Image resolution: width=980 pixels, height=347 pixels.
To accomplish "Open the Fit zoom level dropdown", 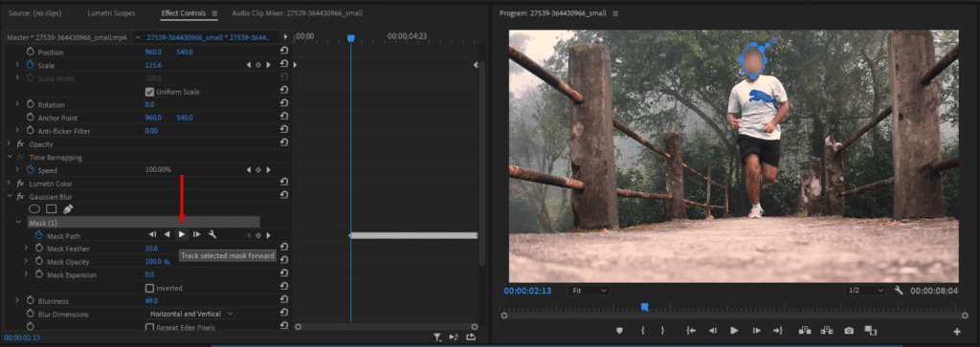I will point(589,291).
